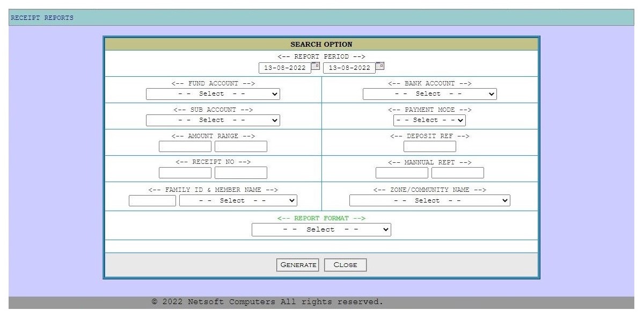Focus the maximum Amount Range field
Screen dimensions: 644x317
click(x=241, y=146)
